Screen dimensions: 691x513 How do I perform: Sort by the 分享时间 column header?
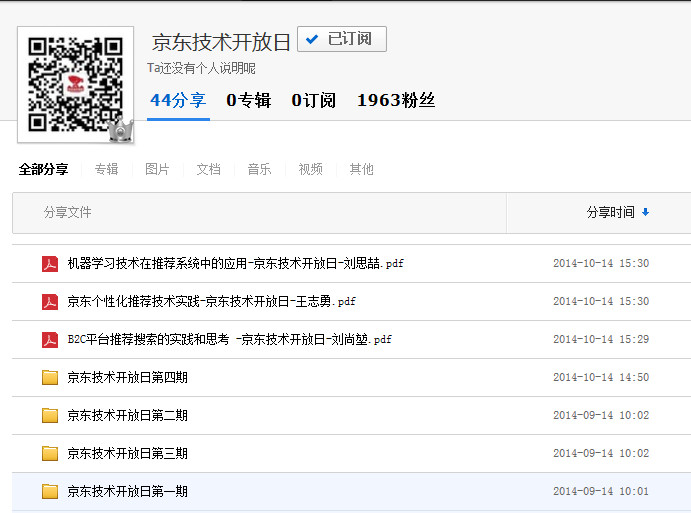point(611,212)
